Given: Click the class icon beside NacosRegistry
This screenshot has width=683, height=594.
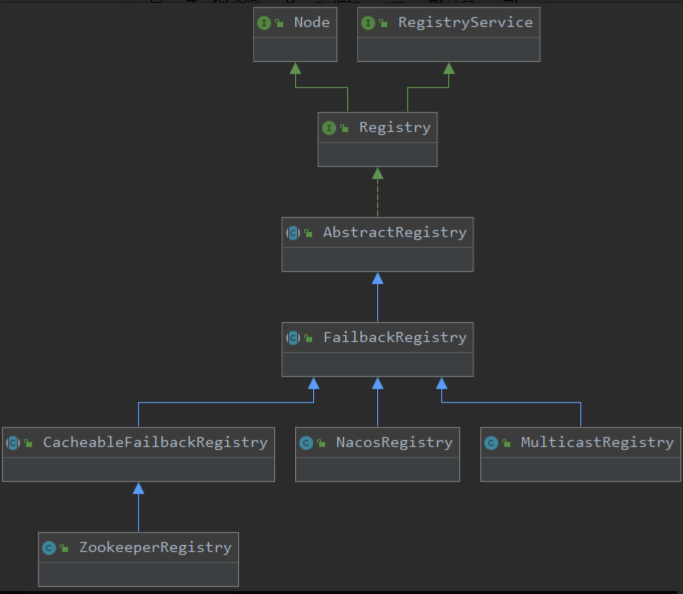Looking at the screenshot, I should pos(307,442).
